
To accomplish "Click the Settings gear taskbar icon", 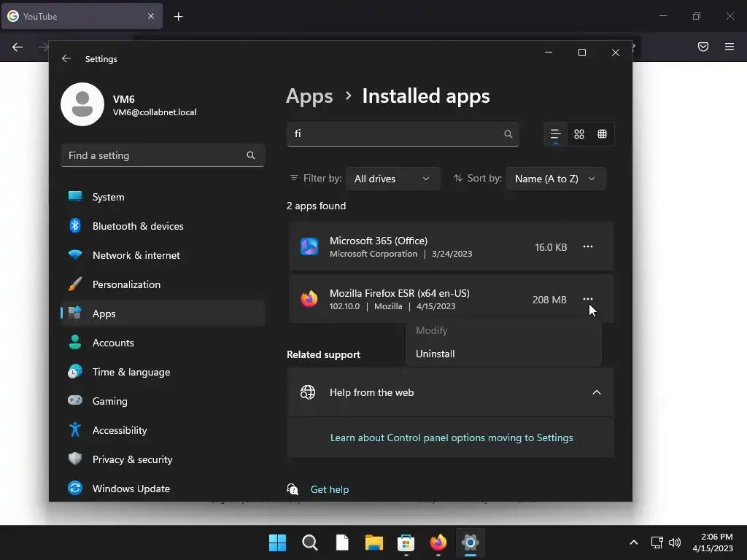I will coord(471,542).
